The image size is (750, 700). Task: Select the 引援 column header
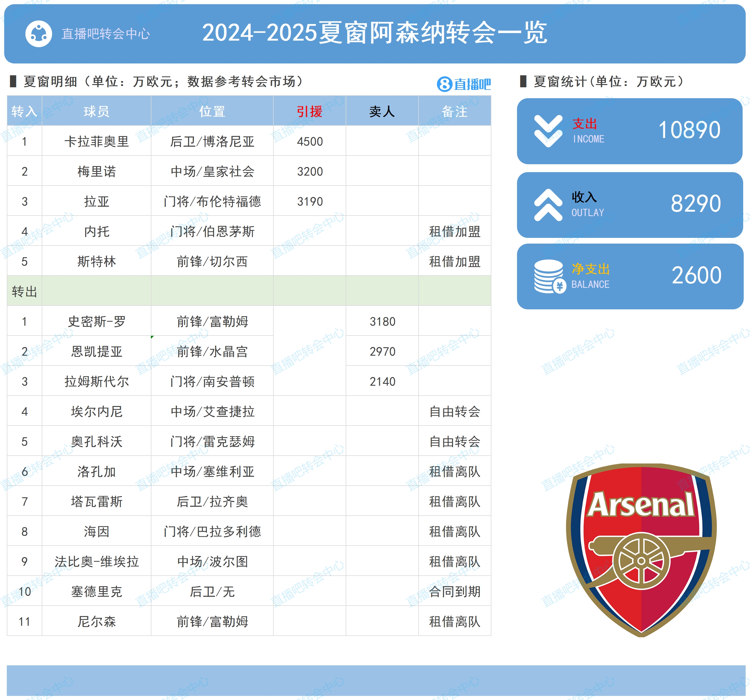click(x=309, y=111)
